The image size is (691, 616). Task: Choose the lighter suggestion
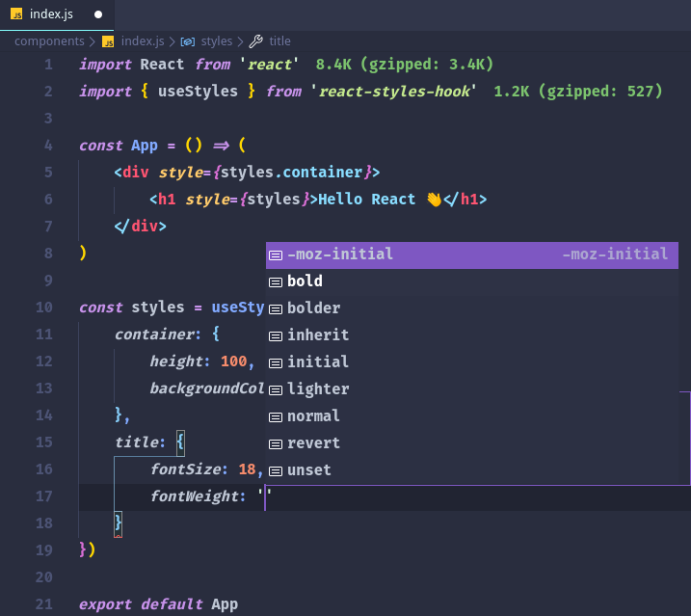click(x=472, y=389)
